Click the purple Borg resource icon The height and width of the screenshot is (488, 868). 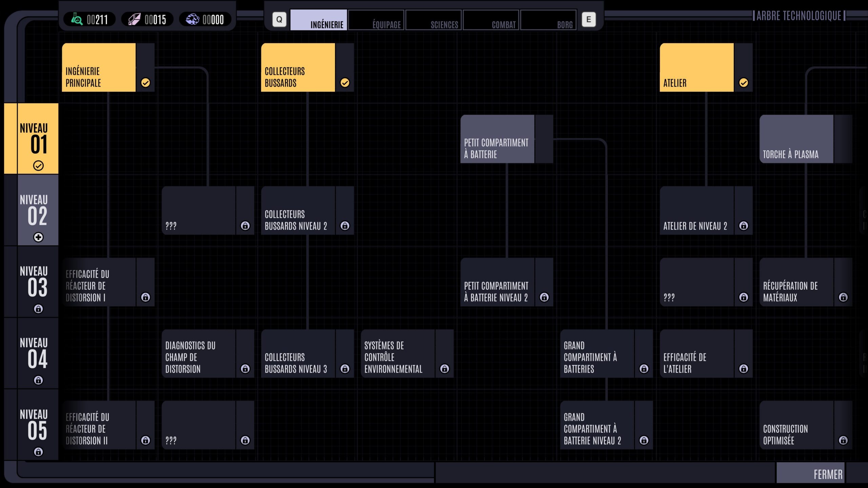point(192,19)
